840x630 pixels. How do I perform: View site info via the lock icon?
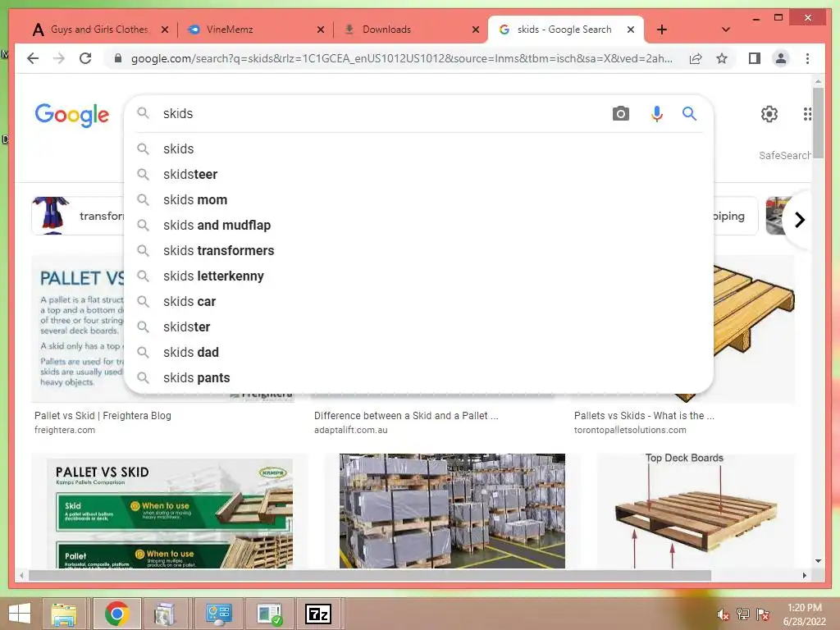point(118,58)
